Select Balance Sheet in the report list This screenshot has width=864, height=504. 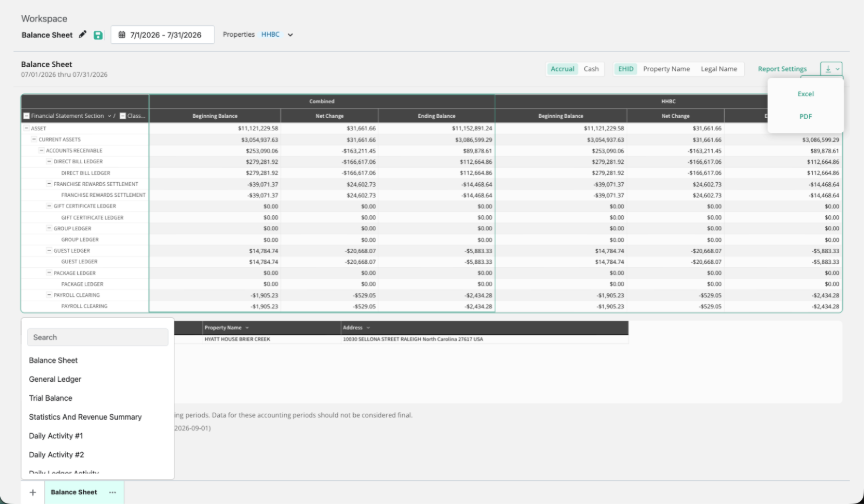pos(53,360)
